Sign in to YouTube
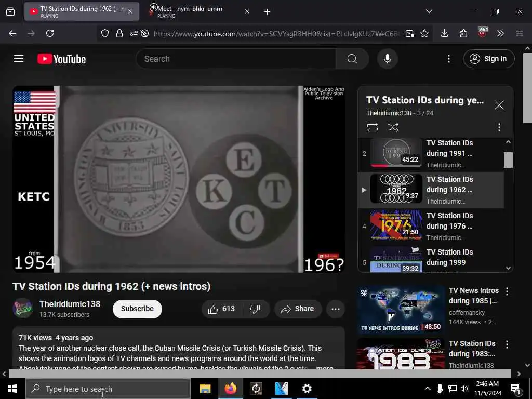This screenshot has width=532, height=399. click(x=488, y=59)
